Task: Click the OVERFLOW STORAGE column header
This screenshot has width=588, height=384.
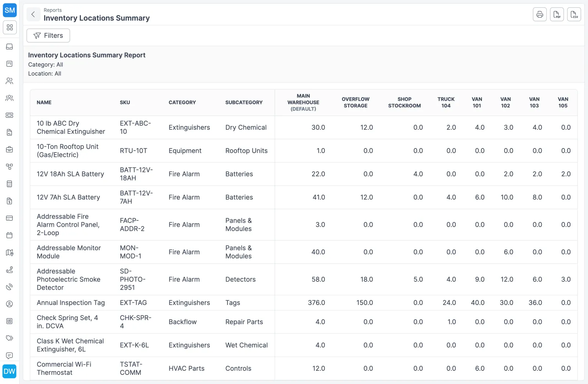Action: click(355, 103)
